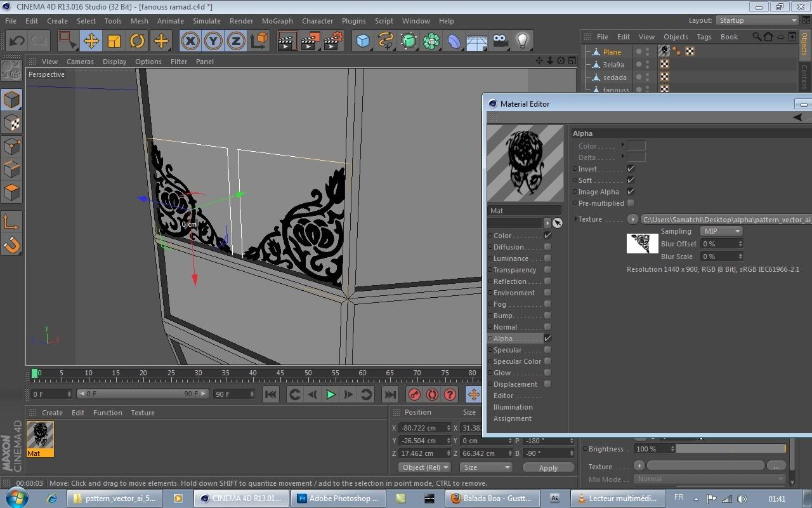
Task: Open the material manager Texture menu
Action: pyautogui.click(x=143, y=413)
